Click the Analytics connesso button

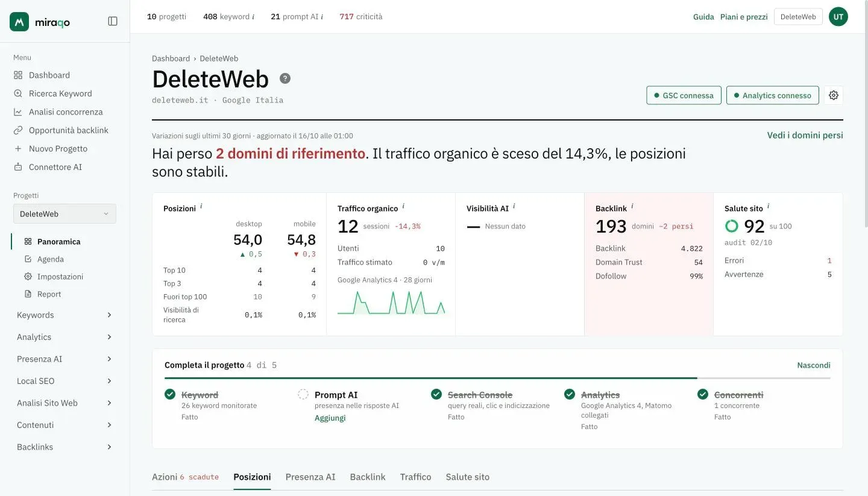[x=772, y=95]
